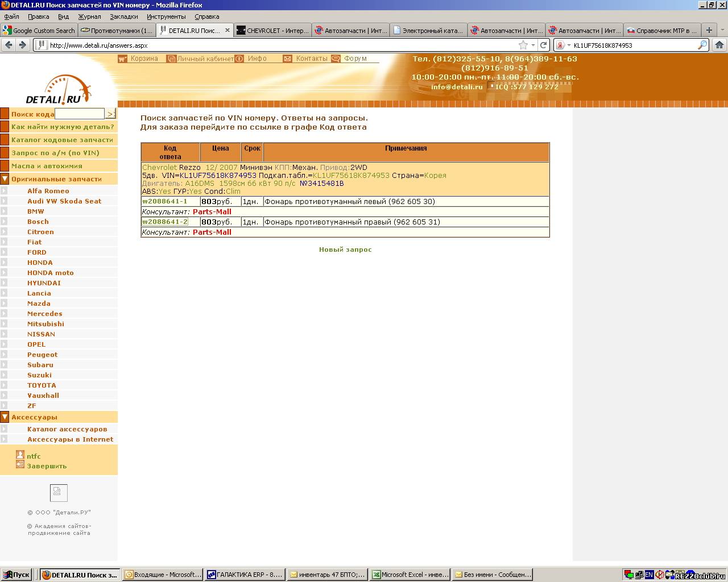Click the Новый запрос link
This screenshot has width=728, height=582.
coord(345,250)
